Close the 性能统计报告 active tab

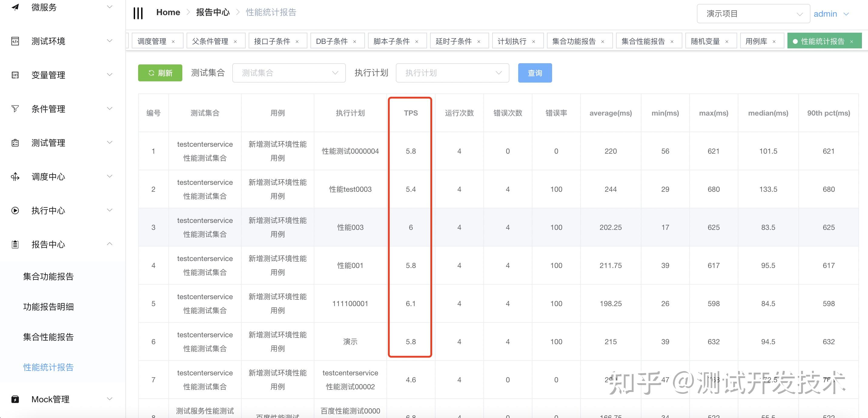pos(851,42)
